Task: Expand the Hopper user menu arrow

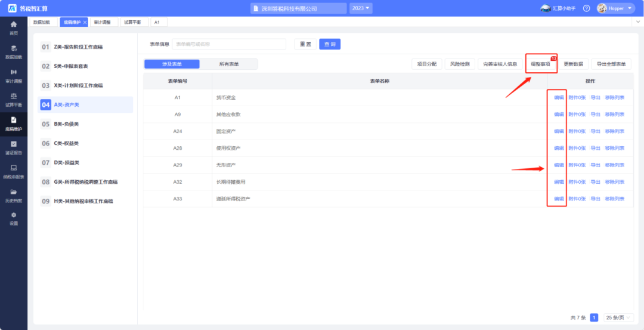Action: click(x=629, y=8)
